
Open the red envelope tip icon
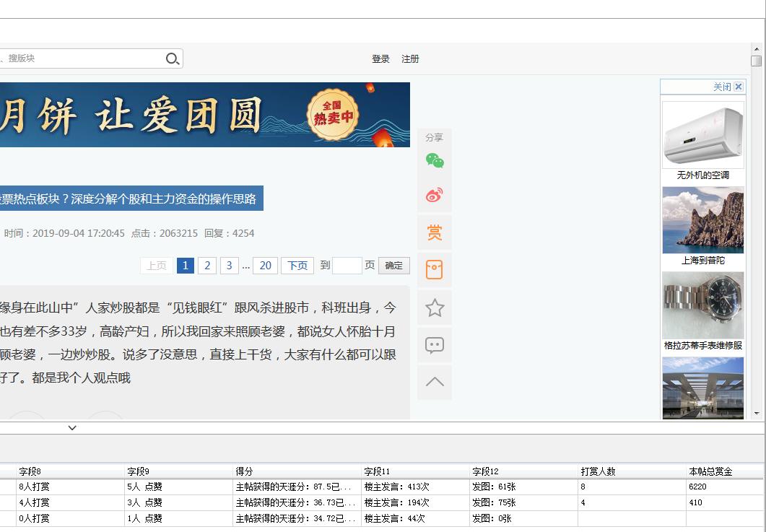(x=434, y=269)
